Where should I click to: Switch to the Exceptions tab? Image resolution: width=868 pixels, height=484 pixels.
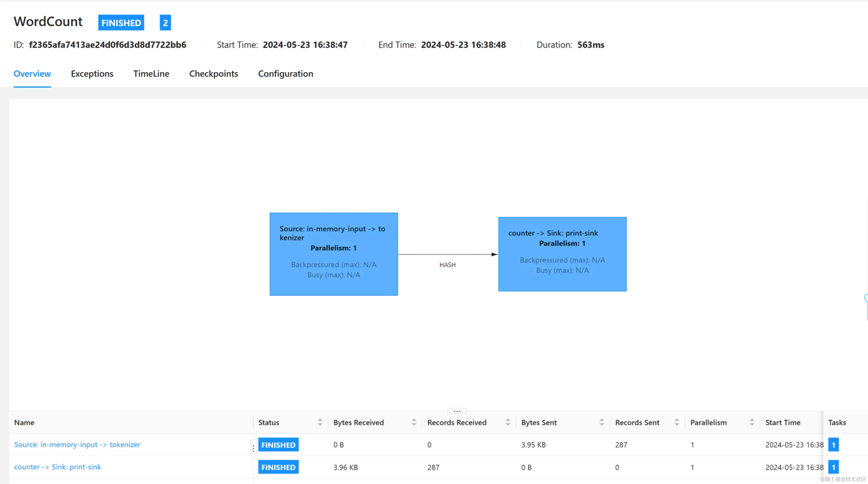tap(92, 74)
